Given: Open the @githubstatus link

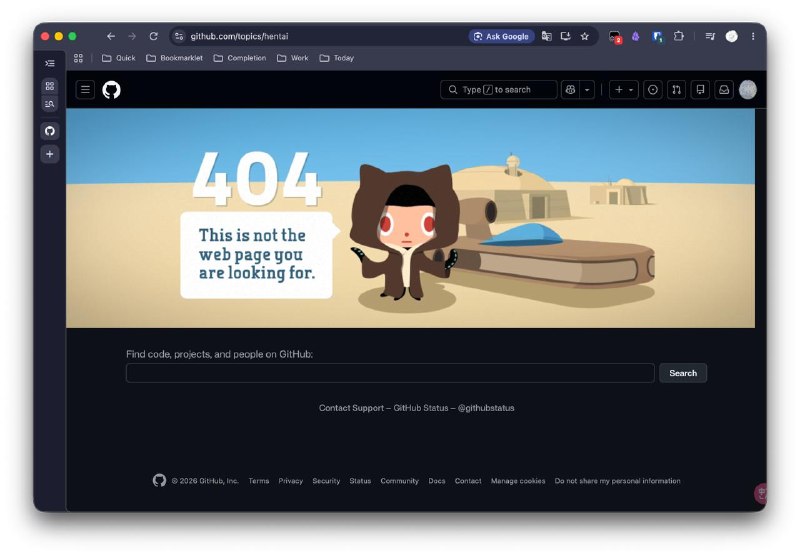Looking at the screenshot, I should (x=486, y=408).
